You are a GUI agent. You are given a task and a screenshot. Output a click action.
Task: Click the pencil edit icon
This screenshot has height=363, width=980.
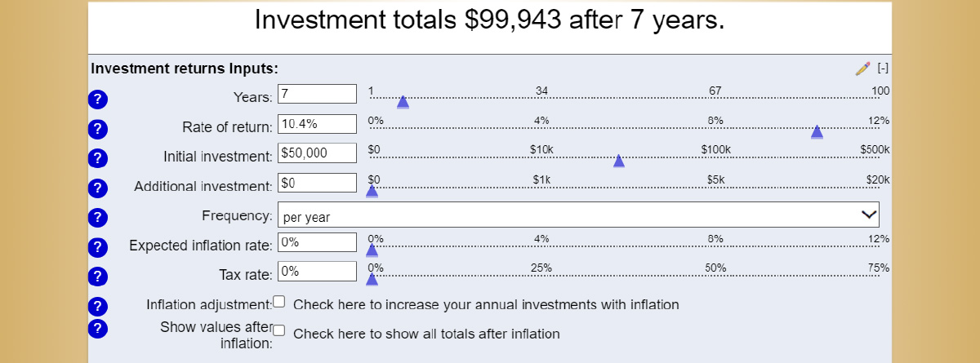coord(862,69)
